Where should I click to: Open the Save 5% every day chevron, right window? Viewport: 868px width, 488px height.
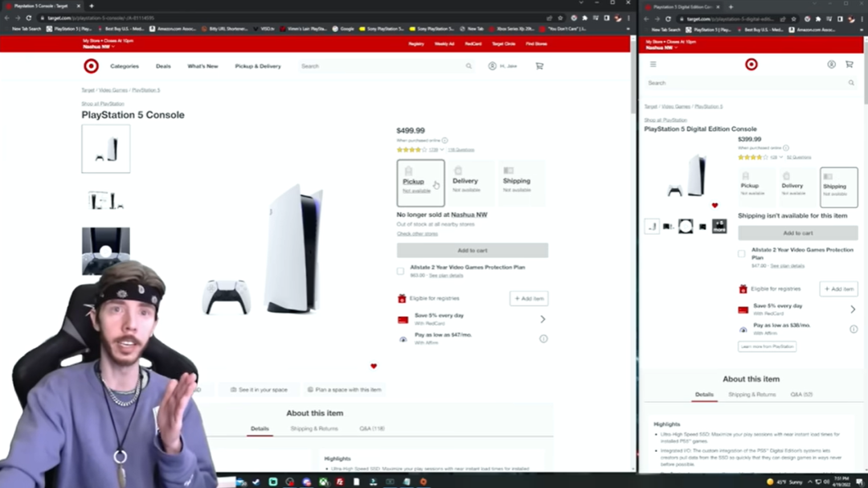tap(853, 309)
